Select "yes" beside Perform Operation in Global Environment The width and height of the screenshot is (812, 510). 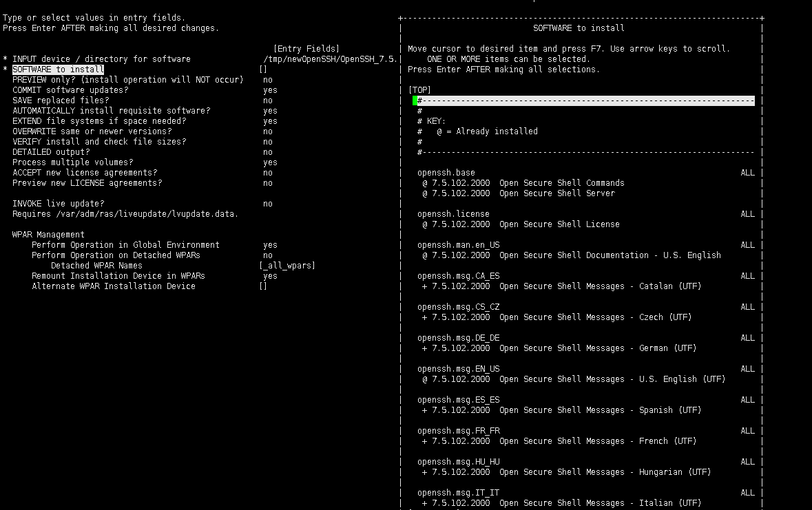click(270, 245)
